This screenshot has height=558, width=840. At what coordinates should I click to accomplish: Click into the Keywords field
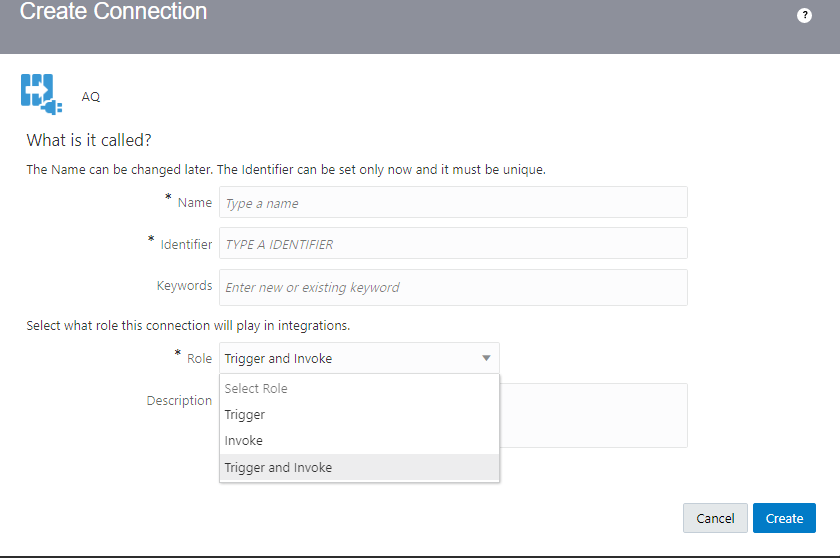coord(453,288)
